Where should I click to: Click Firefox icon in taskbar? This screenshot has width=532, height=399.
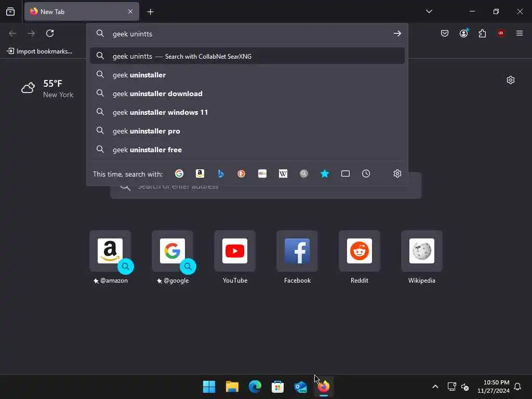tap(323, 387)
